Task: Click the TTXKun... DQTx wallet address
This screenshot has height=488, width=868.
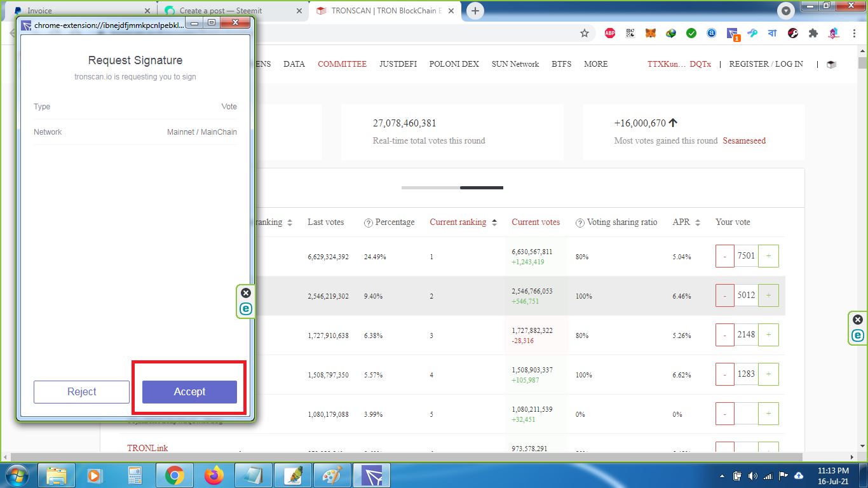Action: click(679, 64)
